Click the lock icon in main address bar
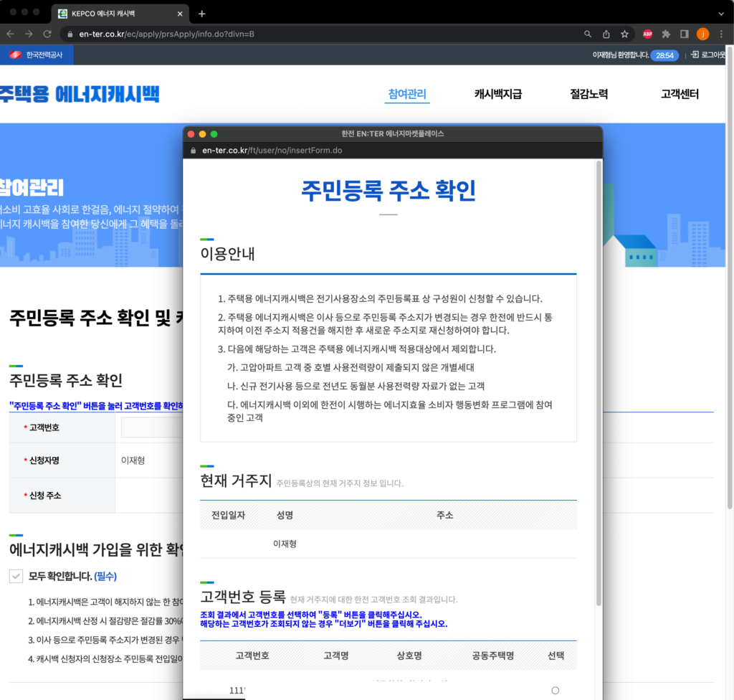 (x=70, y=34)
